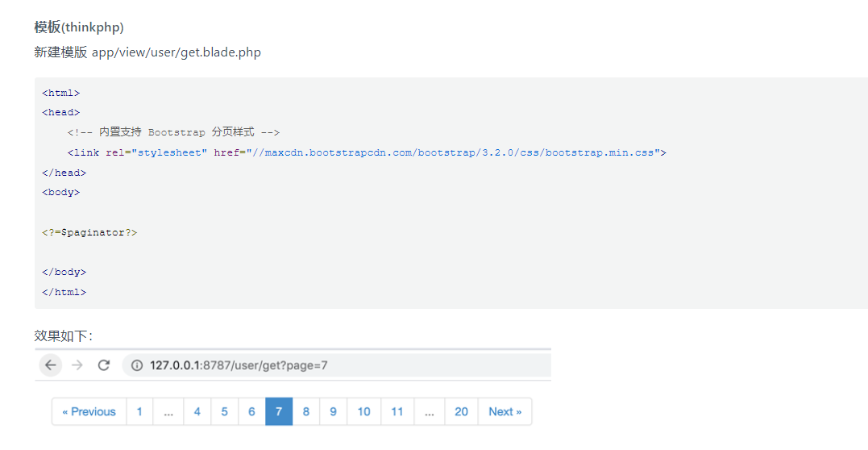Go to « Previous page

pos(89,412)
